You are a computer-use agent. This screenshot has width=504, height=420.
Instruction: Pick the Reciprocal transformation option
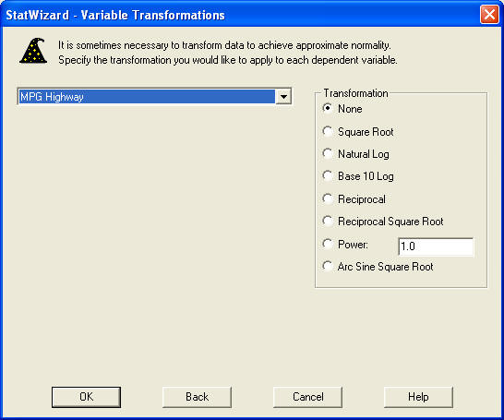[354, 199]
